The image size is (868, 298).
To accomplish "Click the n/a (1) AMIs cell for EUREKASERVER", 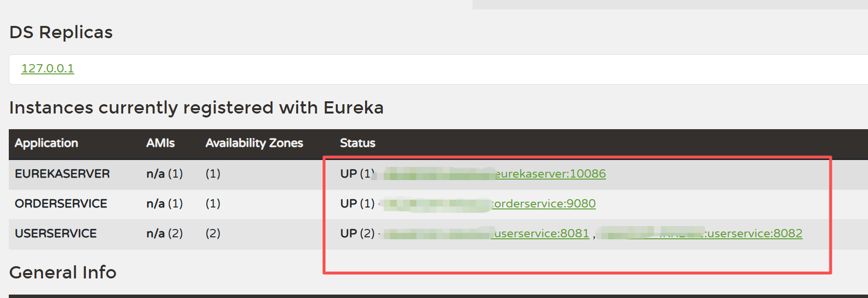I will click(x=165, y=174).
